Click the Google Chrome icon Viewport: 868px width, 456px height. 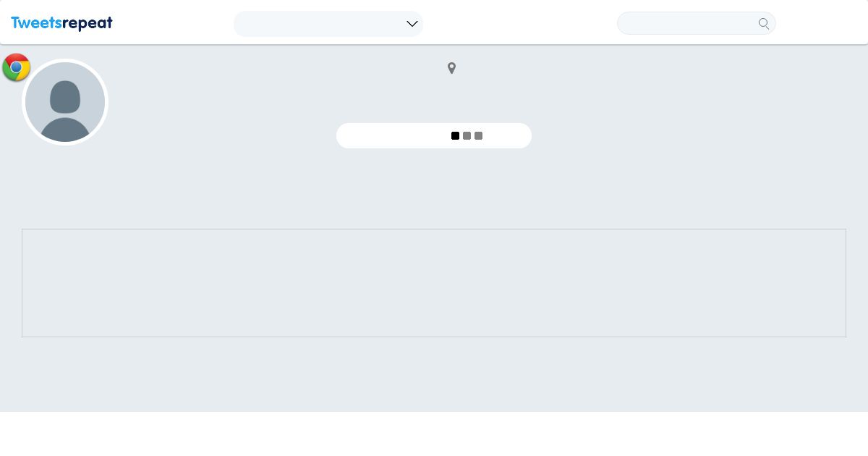click(16, 67)
